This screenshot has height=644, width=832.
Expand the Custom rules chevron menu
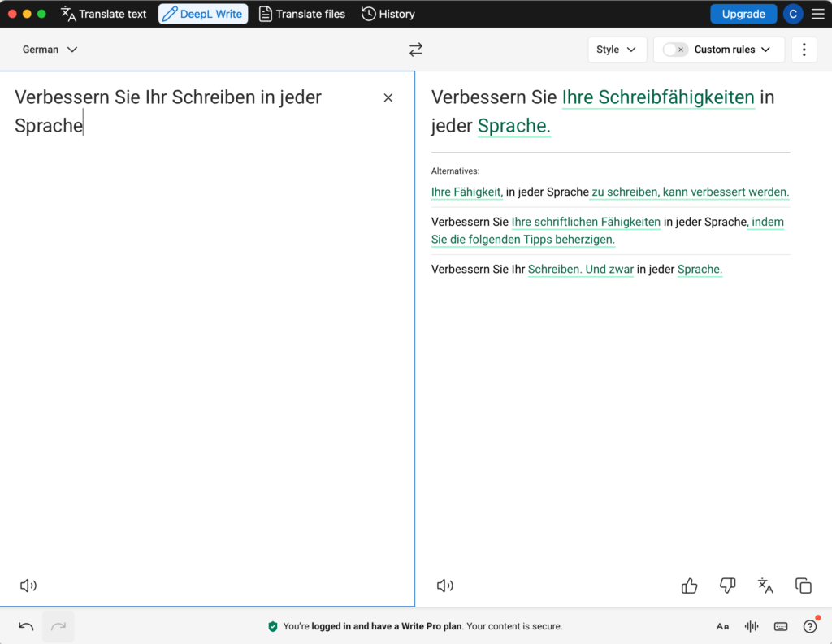tap(765, 50)
